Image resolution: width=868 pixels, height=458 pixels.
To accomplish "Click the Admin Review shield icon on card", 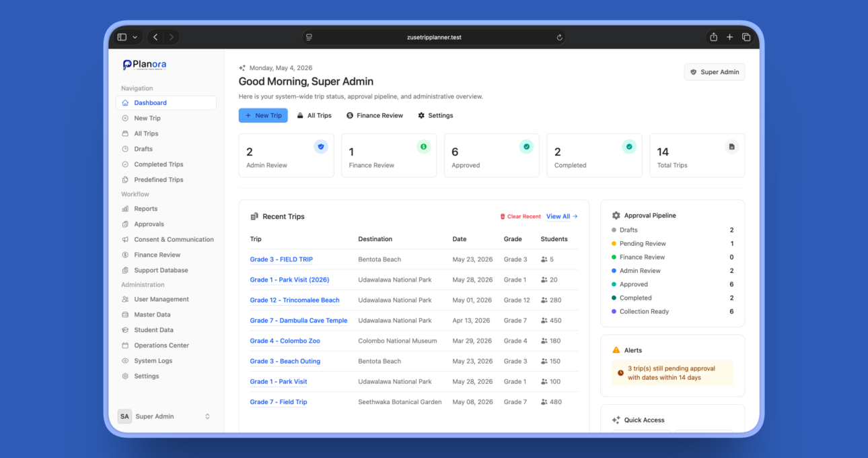I will click(x=321, y=146).
